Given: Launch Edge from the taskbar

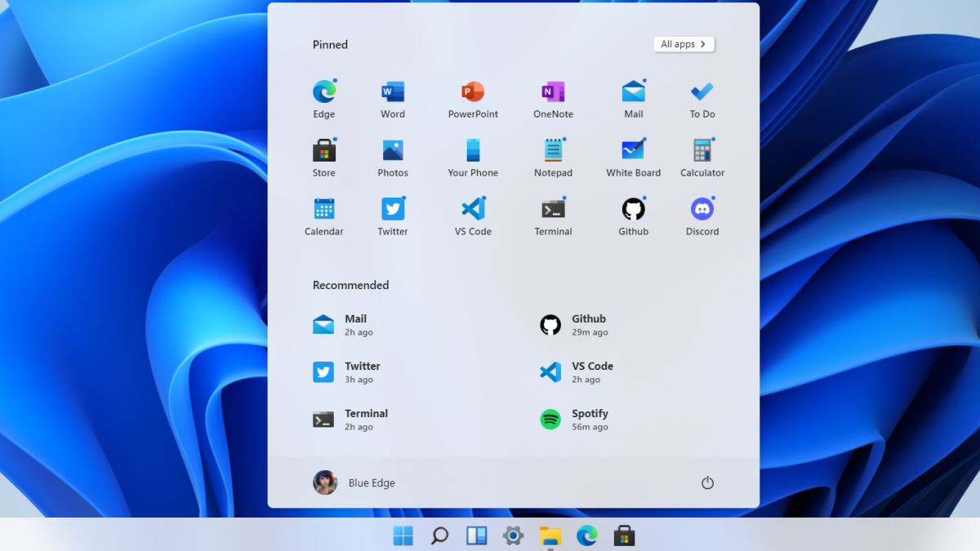Looking at the screenshot, I should 586,535.
